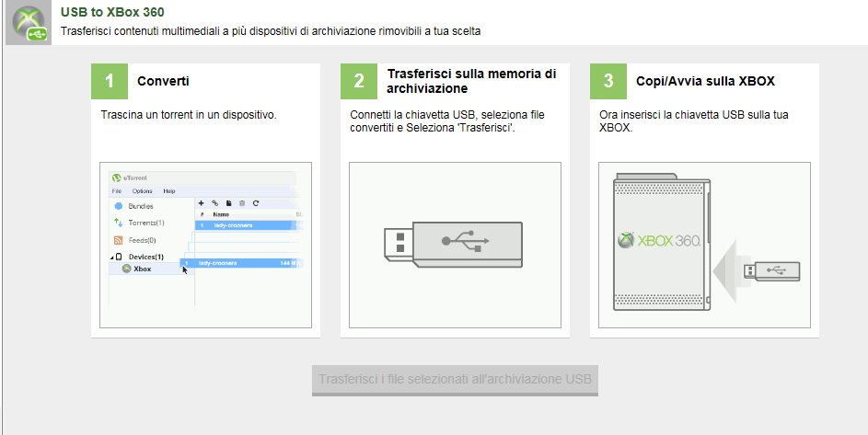Click the 'Copi/Avvia sulla XBOX' heading

pyautogui.click(x=705, y=81)
